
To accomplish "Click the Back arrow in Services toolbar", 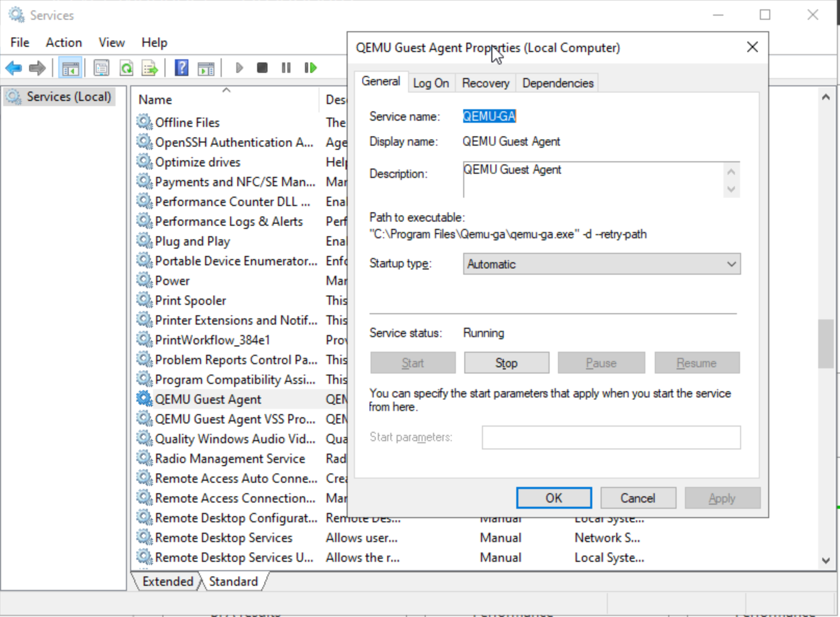I will (14, 68).
